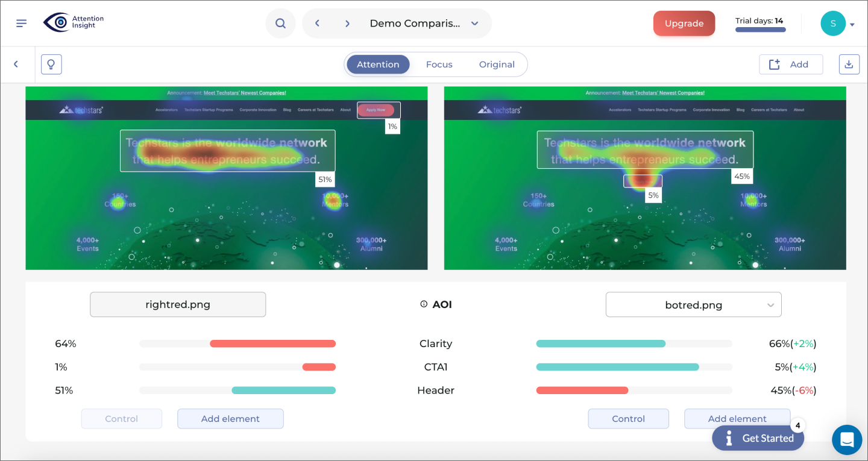
Task: Open the Get Started guide
Action: coord(758,438)
